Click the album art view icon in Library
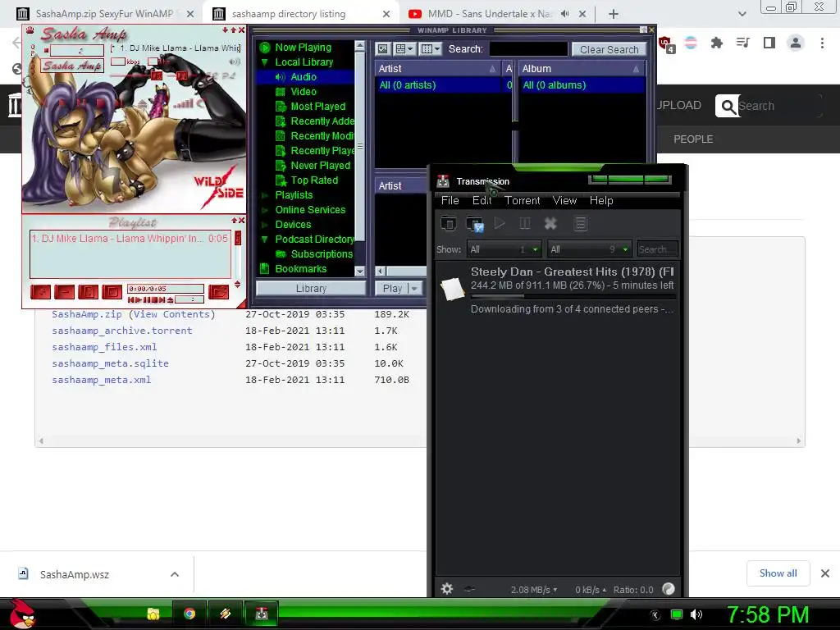This screenshot has height=630, width=840. pos(382,49)
